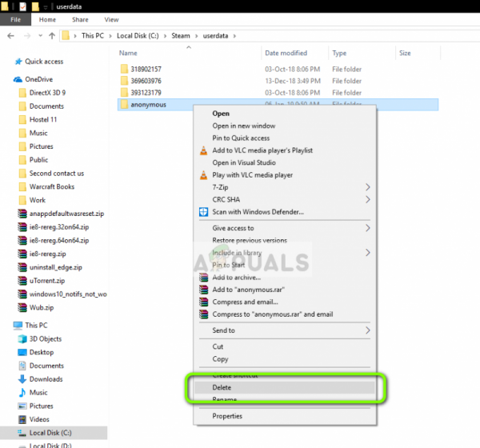Click the WinRAR icon next to Add to archive
Viewport: 480px width, 448px height.
click(x=203, y=278)
